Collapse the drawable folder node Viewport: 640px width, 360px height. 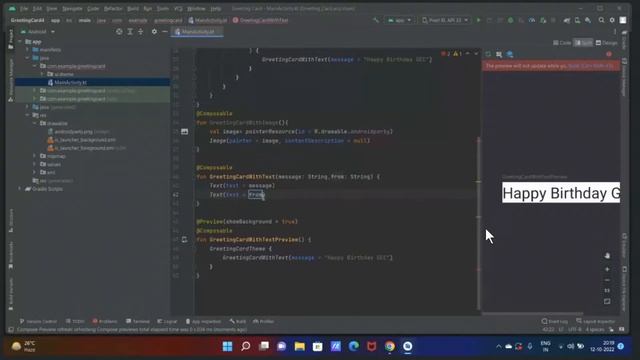[35, 123]
